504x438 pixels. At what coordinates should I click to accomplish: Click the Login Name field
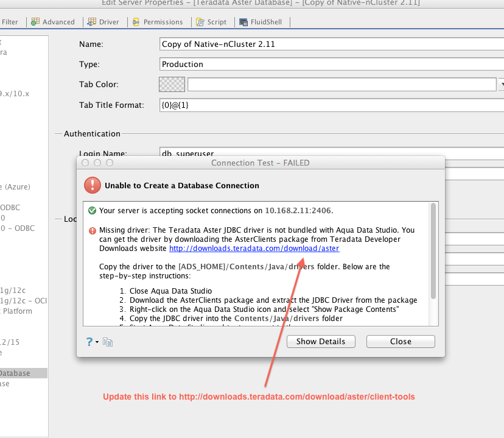point(331,152)
